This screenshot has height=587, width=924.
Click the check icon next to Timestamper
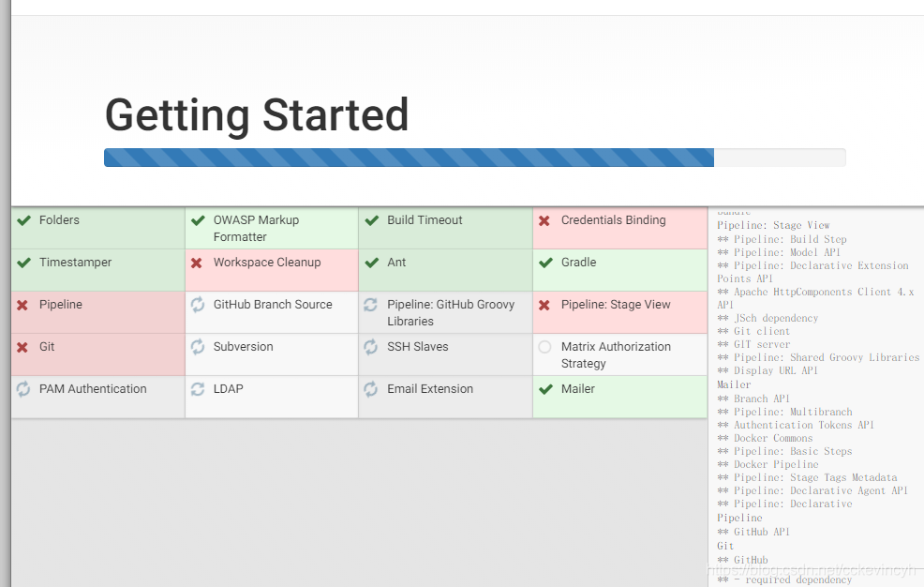click(23, 263)
